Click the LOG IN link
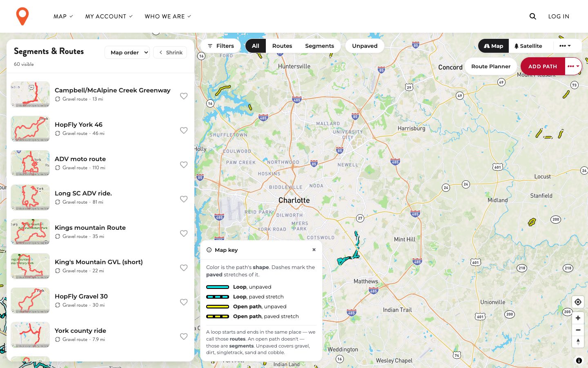The height and width of the screenshot is (368, 588). 559,16
